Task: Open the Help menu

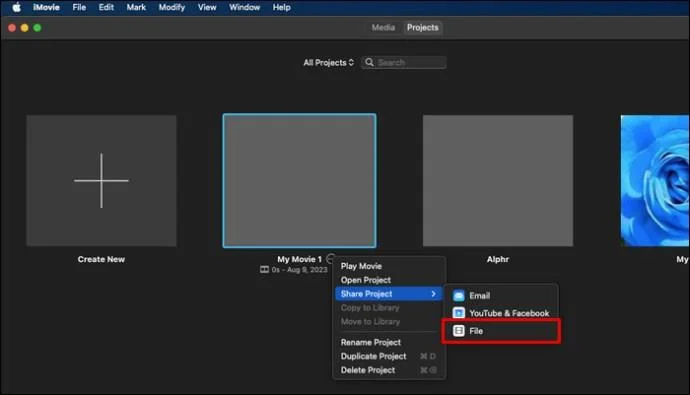Action: pos(281,7)
